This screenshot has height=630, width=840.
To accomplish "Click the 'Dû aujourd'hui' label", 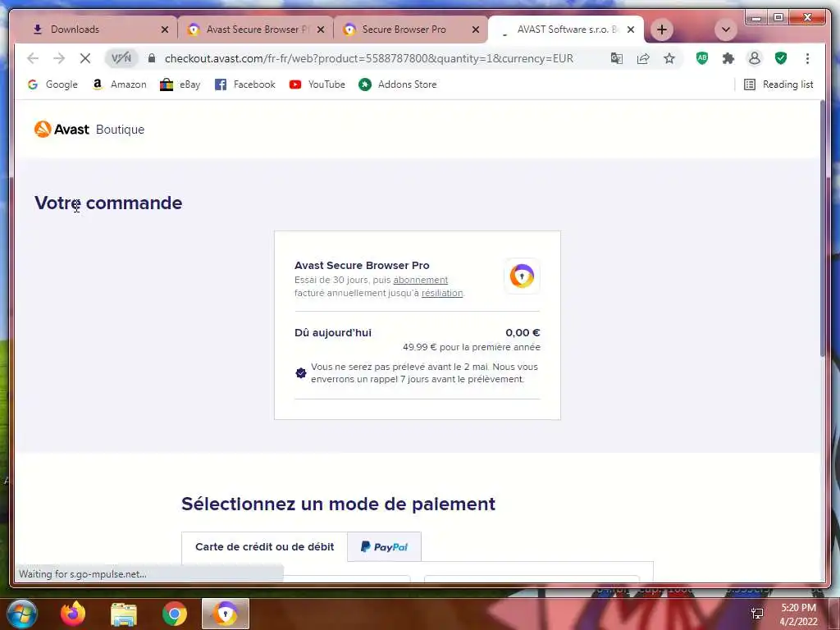I will [333, 333].
